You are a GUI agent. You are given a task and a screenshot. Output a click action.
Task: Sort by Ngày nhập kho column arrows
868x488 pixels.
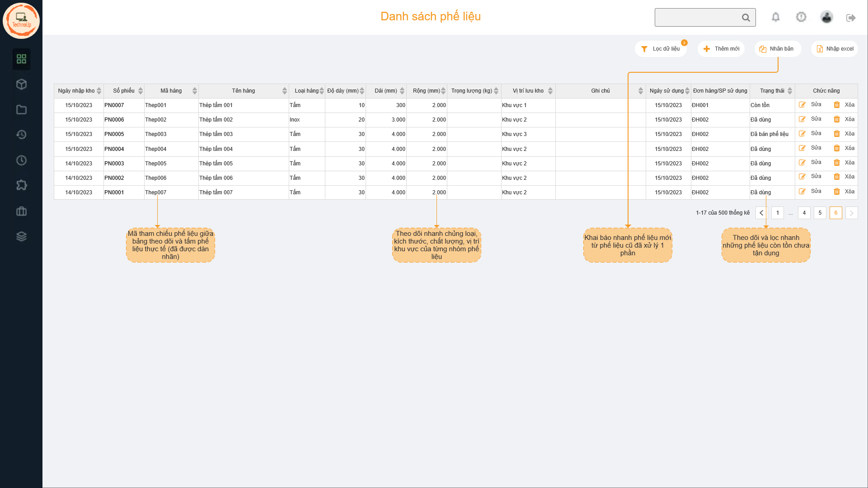tap(99, 91)
